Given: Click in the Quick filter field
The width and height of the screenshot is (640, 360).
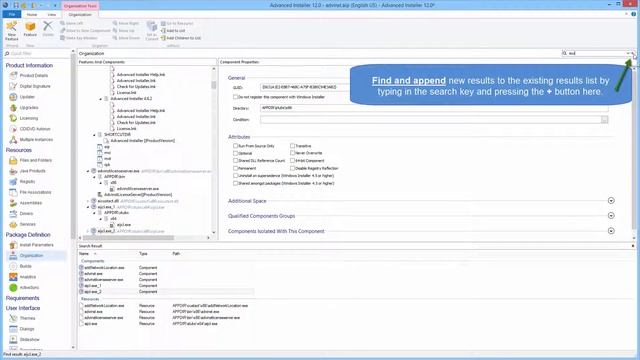Looking at the screenshot, I should click(39, 53).
